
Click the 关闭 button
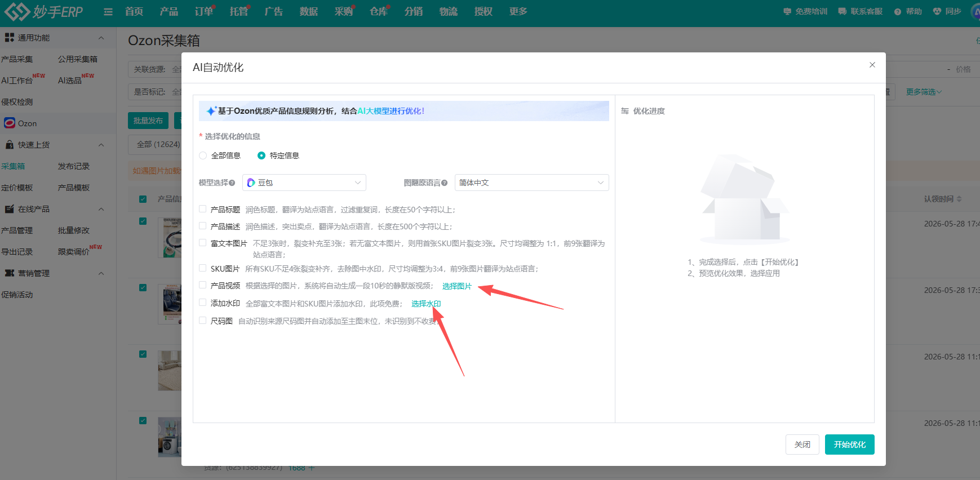tap(802, 445)
